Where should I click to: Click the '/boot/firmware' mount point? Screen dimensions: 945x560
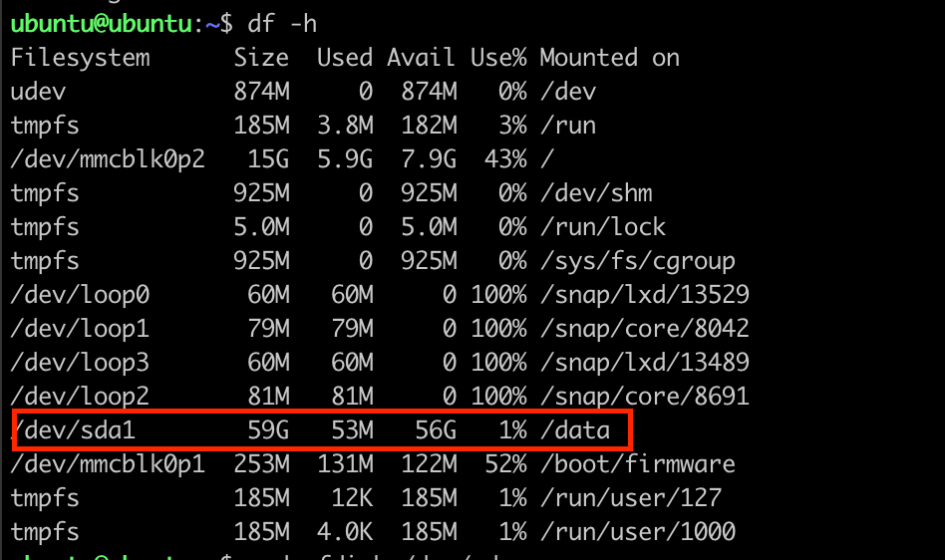638,464
